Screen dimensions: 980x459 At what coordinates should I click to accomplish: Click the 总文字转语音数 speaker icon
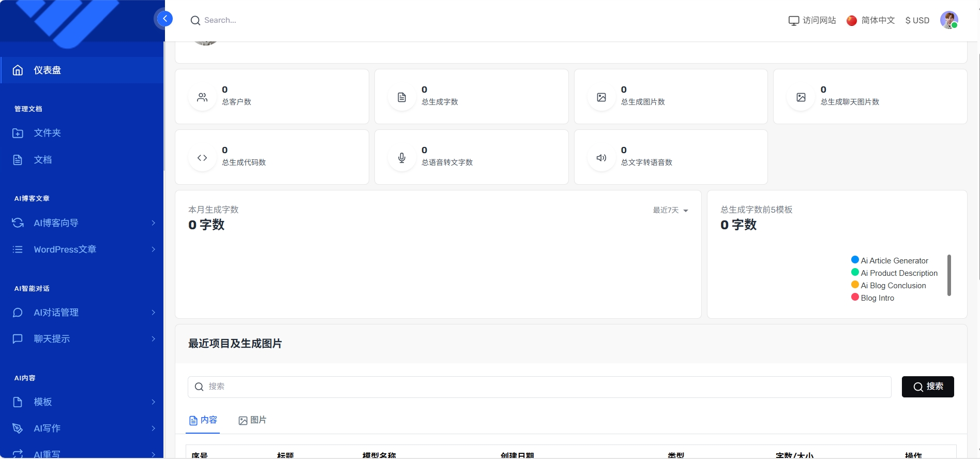click(601, 158)
